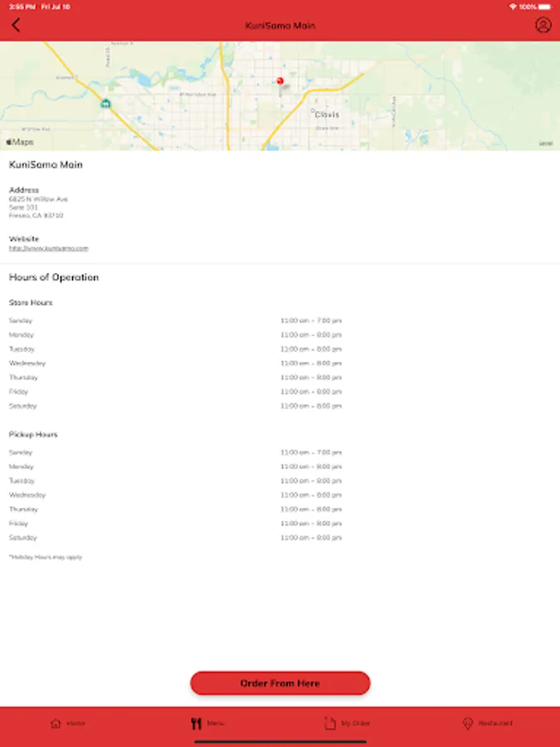
Task: Click Saturday store hours time value
Action: click(311, 406)
